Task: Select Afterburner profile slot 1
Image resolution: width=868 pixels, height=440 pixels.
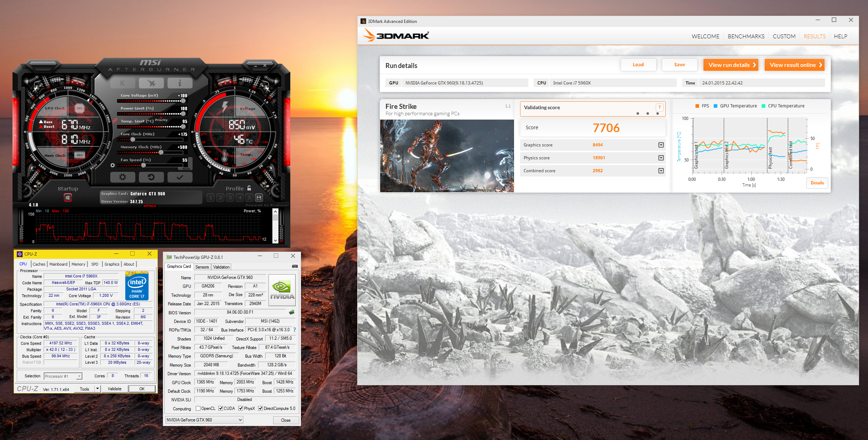Action: click(211, 197)
